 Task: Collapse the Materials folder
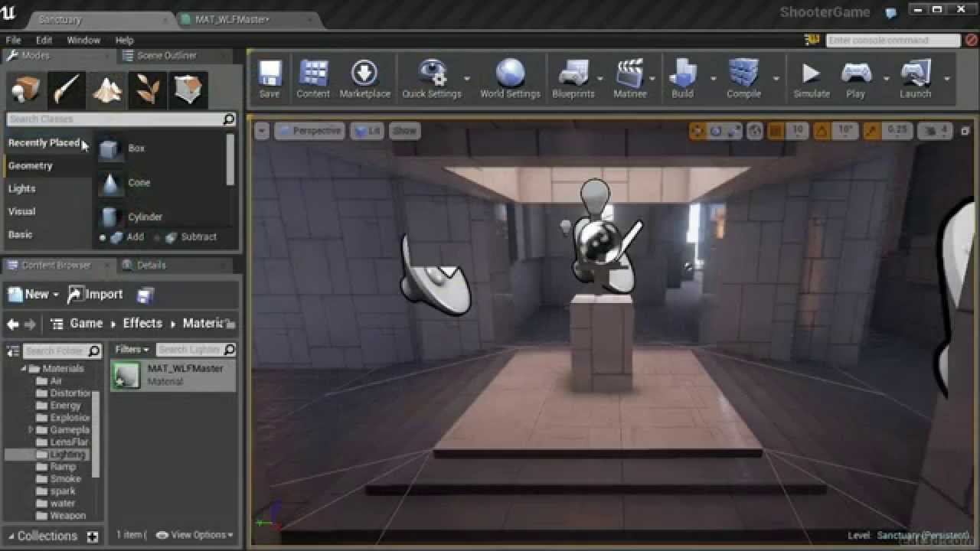(22, 369)
